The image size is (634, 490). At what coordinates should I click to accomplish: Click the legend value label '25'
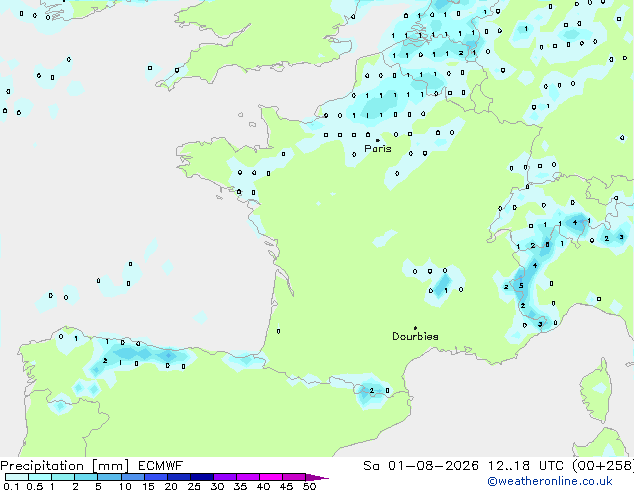click(x=194, y=486)
